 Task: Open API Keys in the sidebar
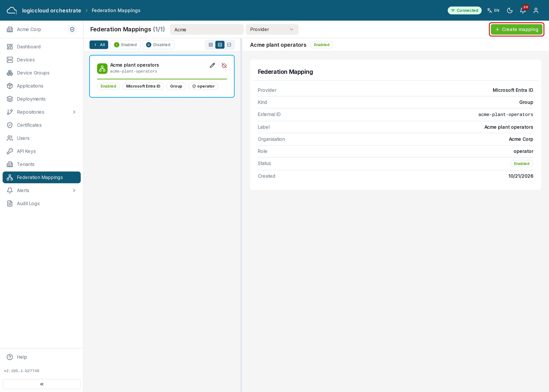(x=42, y=151)
